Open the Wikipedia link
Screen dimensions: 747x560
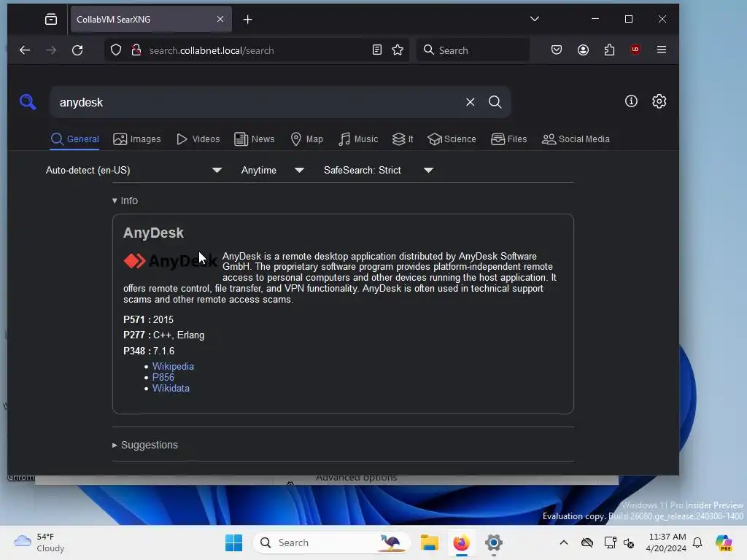pyautogui.click(x=173, y=366)
